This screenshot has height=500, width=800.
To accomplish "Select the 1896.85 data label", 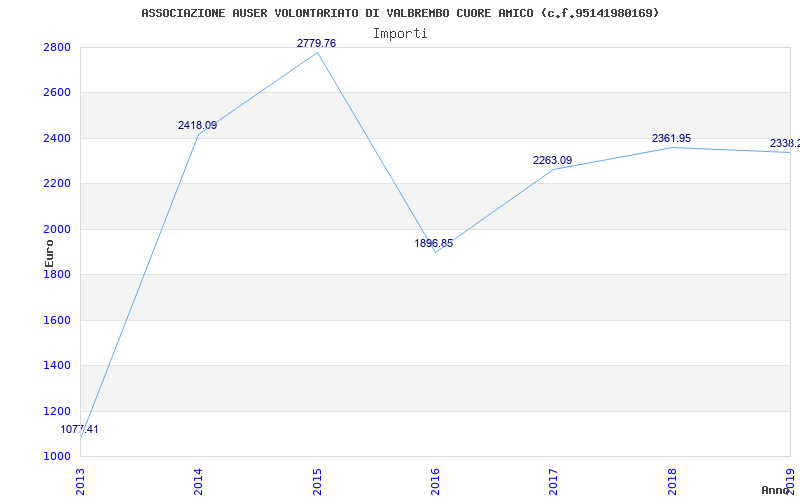I will [434, 243].
